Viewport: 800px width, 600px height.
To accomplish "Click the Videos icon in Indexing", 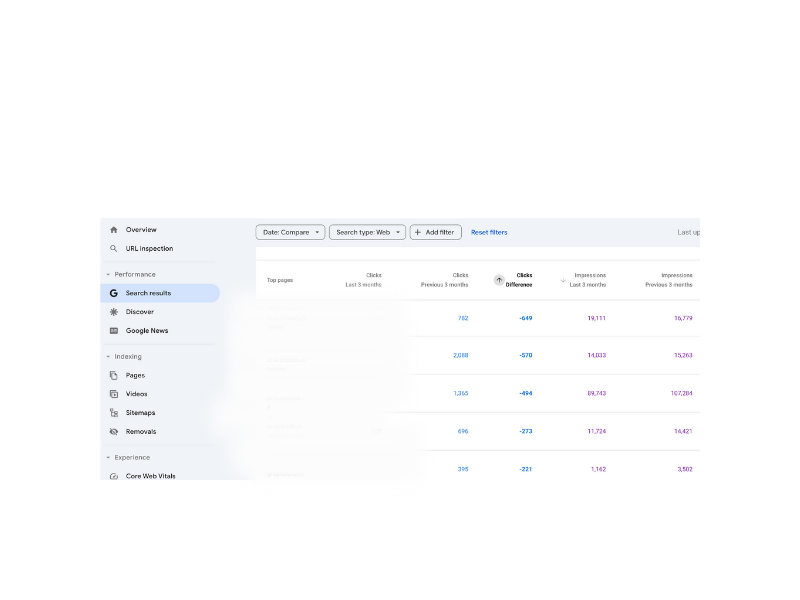I will [114, 394].
